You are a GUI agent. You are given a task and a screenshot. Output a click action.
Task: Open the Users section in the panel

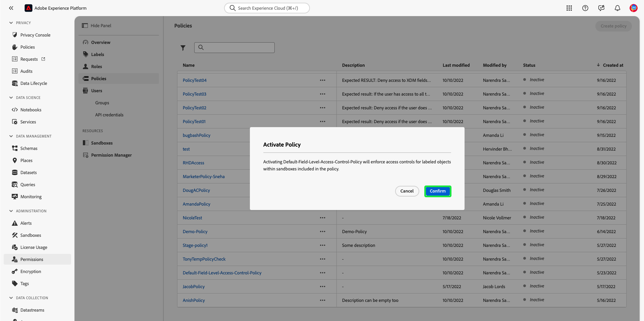97,91
